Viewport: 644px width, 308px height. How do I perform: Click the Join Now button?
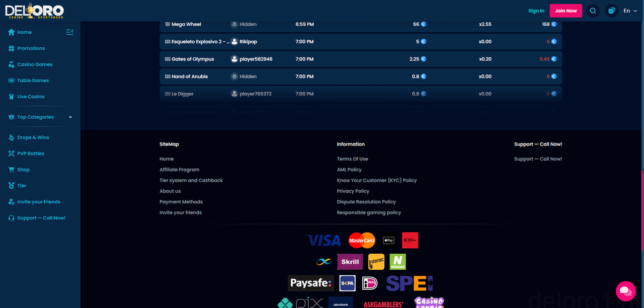tap(566, 11)
